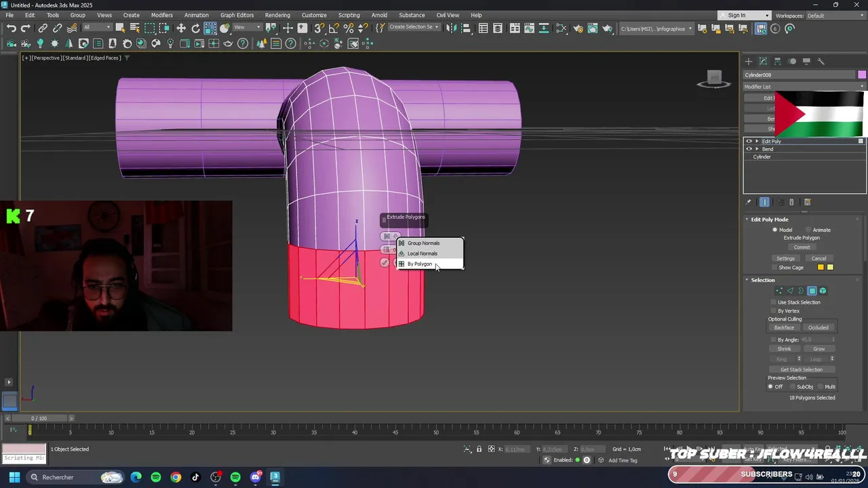Image resolution: width=868 pixels, height=488 pixels.
Task: Select the Animate radio button
Action: pos(808,230)
